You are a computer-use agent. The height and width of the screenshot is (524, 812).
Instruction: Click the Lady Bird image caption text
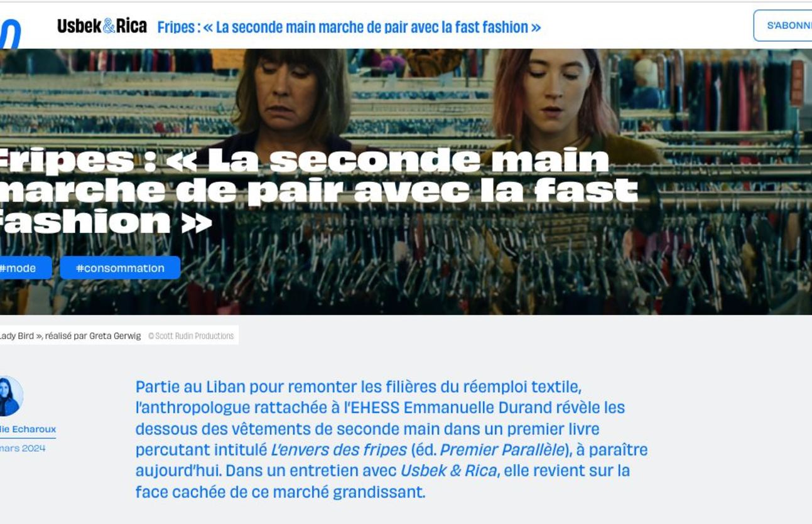tap(70, 336)
